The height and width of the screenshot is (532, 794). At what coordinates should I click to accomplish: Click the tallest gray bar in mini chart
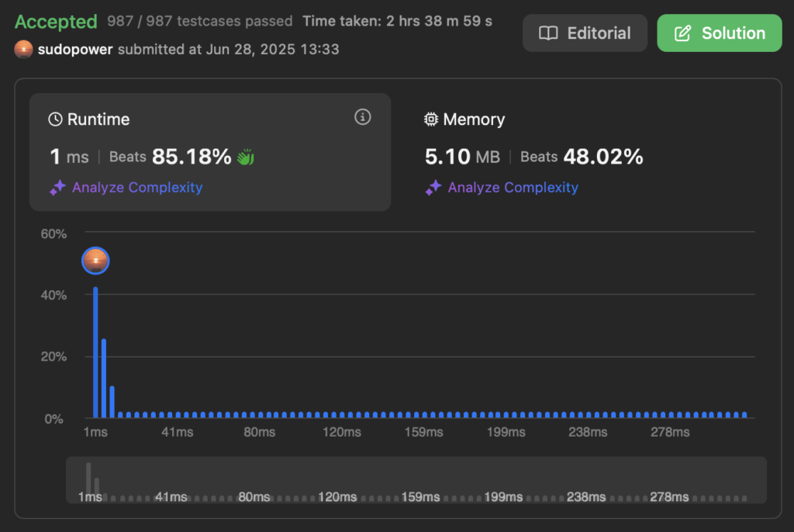point(88,477)
